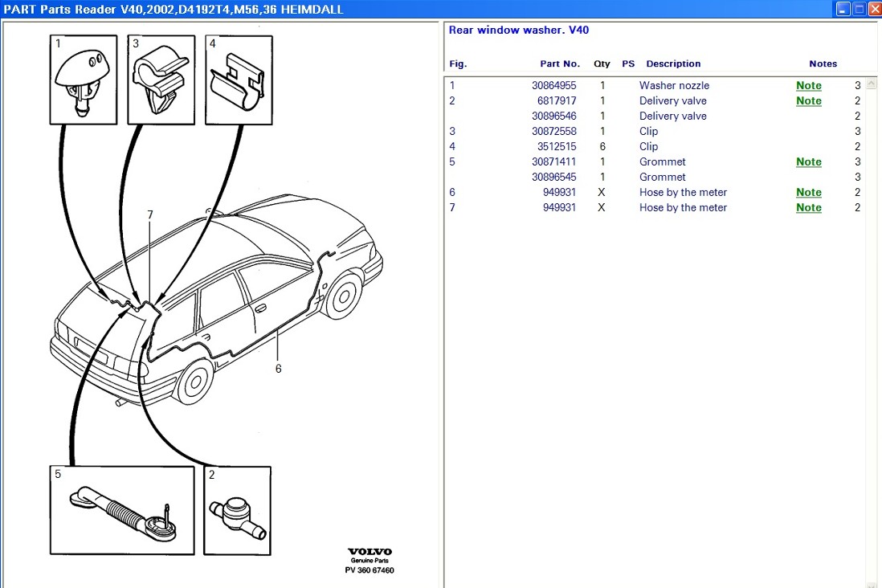
Task: Select part number 30896545
Action: coord(553,177)
